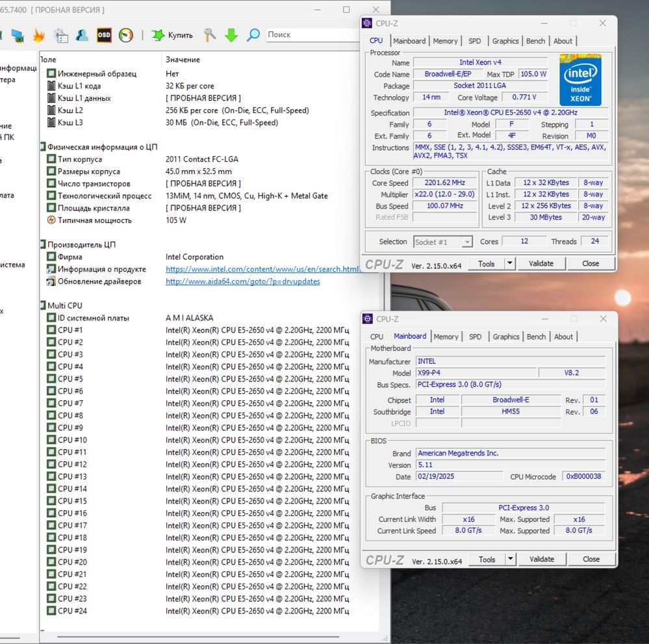
Task: Open the report wizard icon with checklist
Action: tap(61, 35)
